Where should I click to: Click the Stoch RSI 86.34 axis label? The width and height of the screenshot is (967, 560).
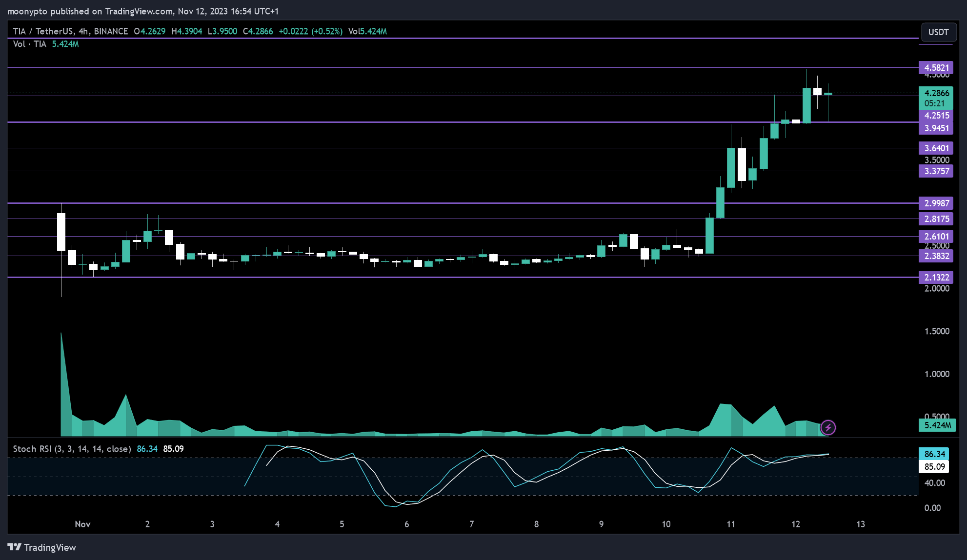pos(934,454)
